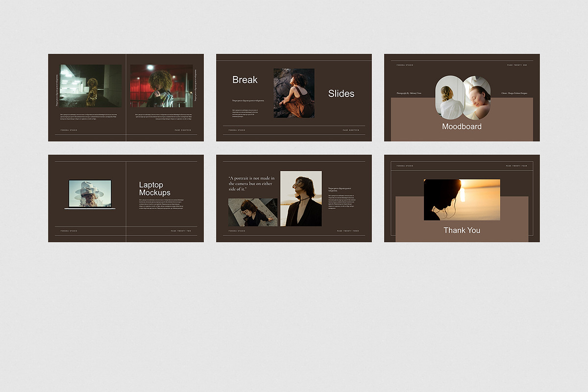Click the "Thank You" title

click(x=462, y=230)
